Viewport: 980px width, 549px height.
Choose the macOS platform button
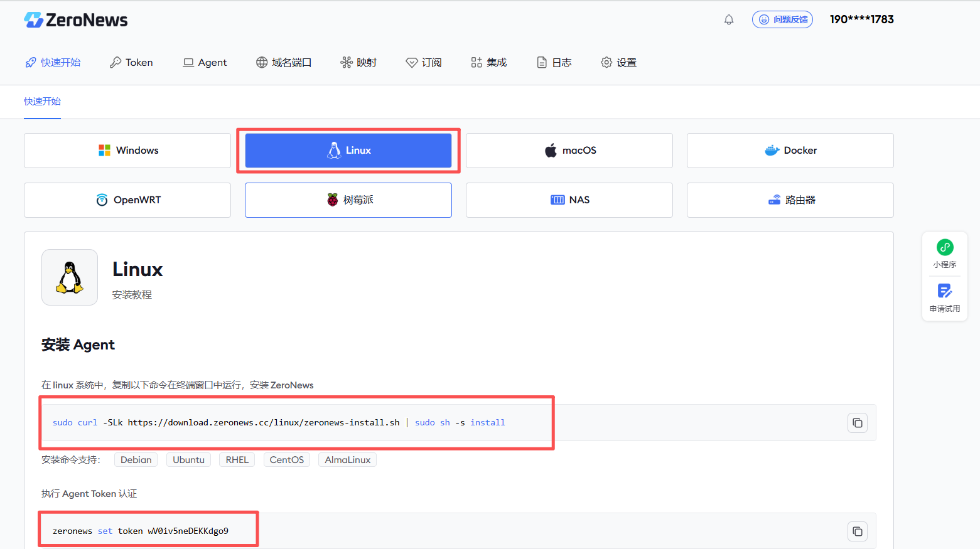click(x=569, y=151)
